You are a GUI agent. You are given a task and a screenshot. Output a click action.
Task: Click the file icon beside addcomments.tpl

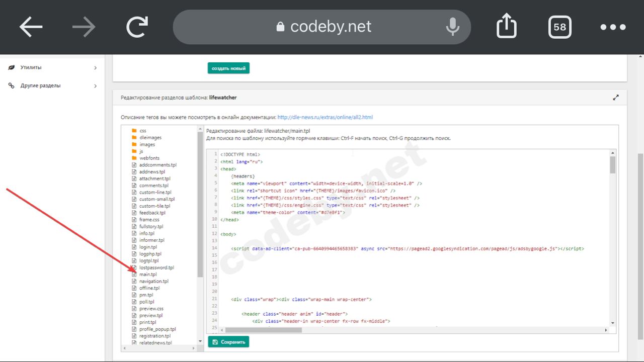point(134,165)
